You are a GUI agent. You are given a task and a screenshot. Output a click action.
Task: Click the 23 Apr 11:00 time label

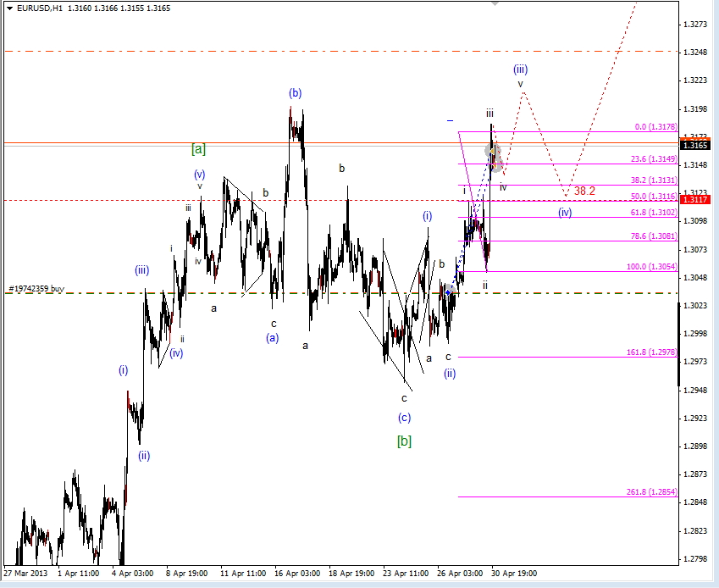pos(406,574)
